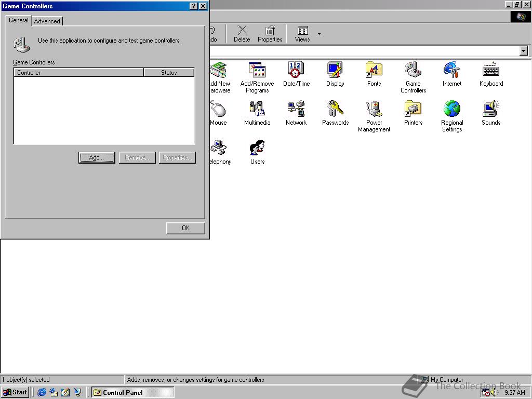Click the Properties toolbar button

[x=270, y=34]
